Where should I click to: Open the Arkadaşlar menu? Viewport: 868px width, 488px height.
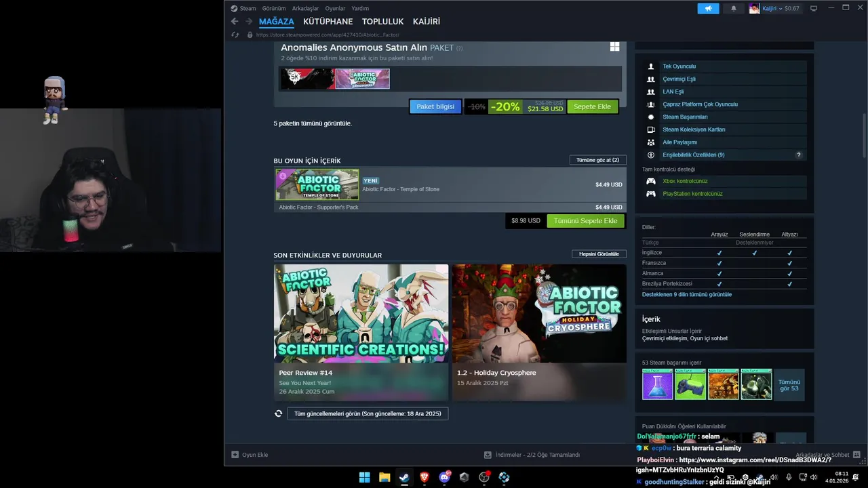[x=305, y=9]
